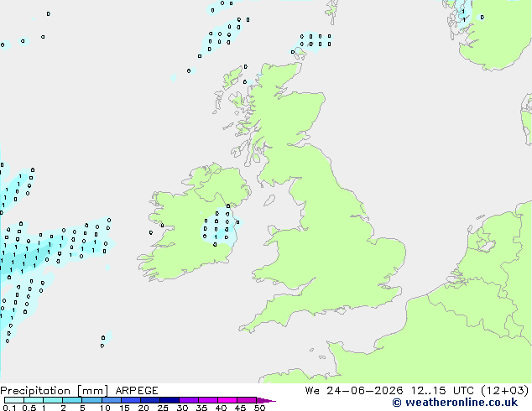The height and width of the screenshot is (411, 532).
Task: Click the weatheronline.co.uk copyright link
Action: (455, 403)
